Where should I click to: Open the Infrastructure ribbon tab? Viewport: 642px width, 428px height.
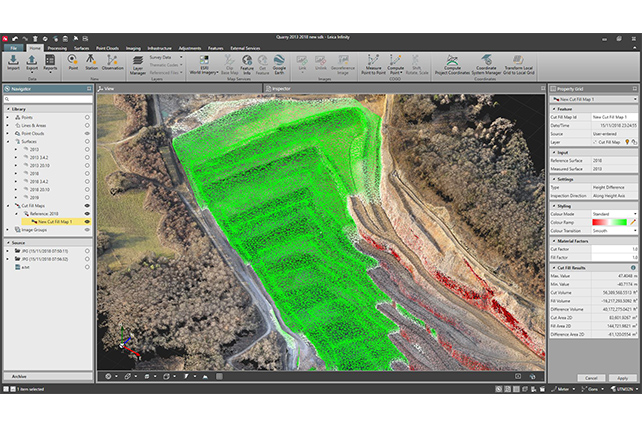tap(166, 47)
